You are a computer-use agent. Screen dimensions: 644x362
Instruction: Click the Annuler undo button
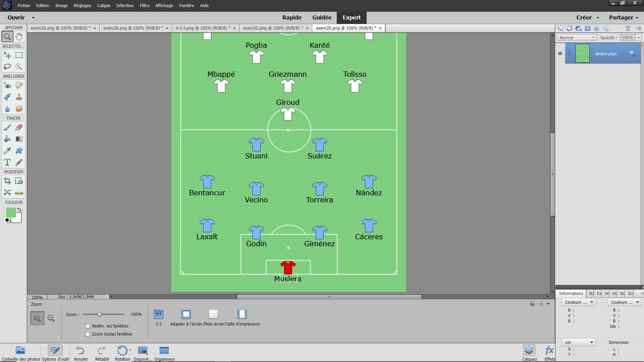pos(80,353)
